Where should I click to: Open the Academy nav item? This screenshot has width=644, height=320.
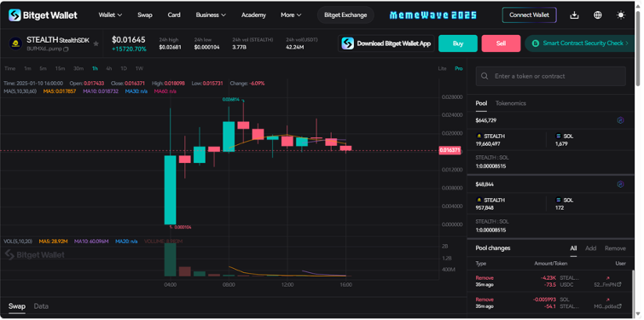click(x=253, y=15)
